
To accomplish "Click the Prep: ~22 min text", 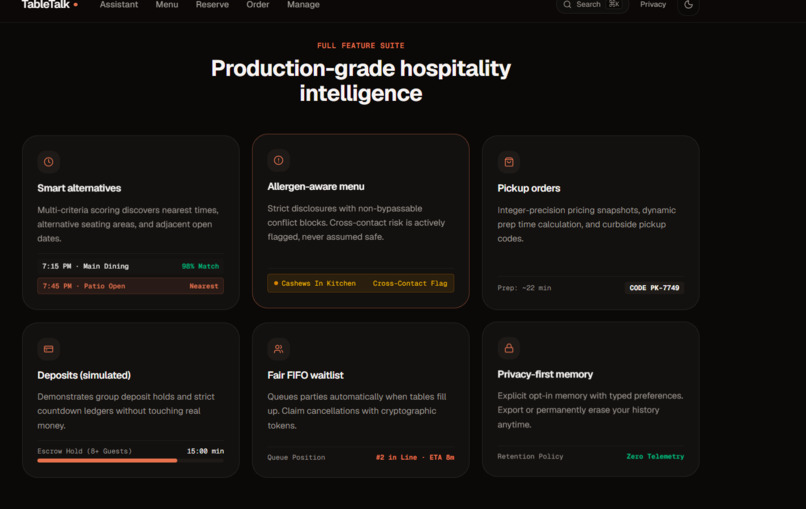I will 524,288.
